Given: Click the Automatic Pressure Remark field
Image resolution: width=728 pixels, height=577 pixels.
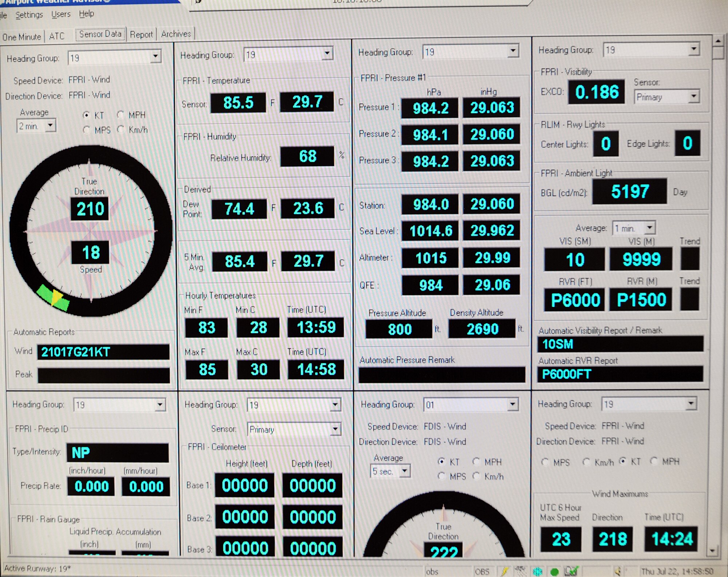Looking at the screenshot, I should (x=442, y=375).
